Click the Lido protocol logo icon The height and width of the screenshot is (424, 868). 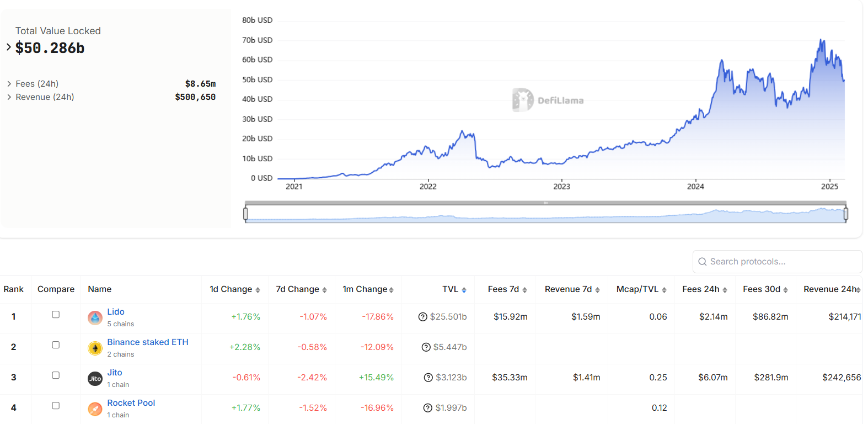click(95, 317)
